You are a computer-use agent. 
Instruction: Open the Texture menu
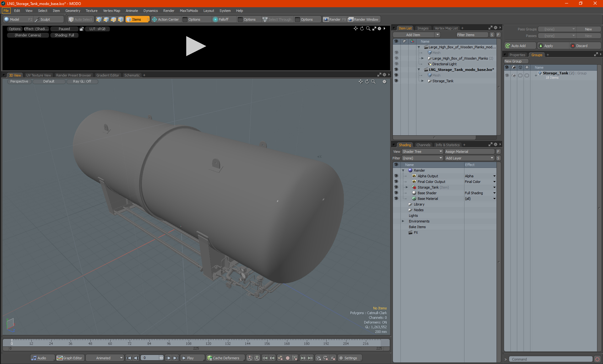tap(91, 11)
